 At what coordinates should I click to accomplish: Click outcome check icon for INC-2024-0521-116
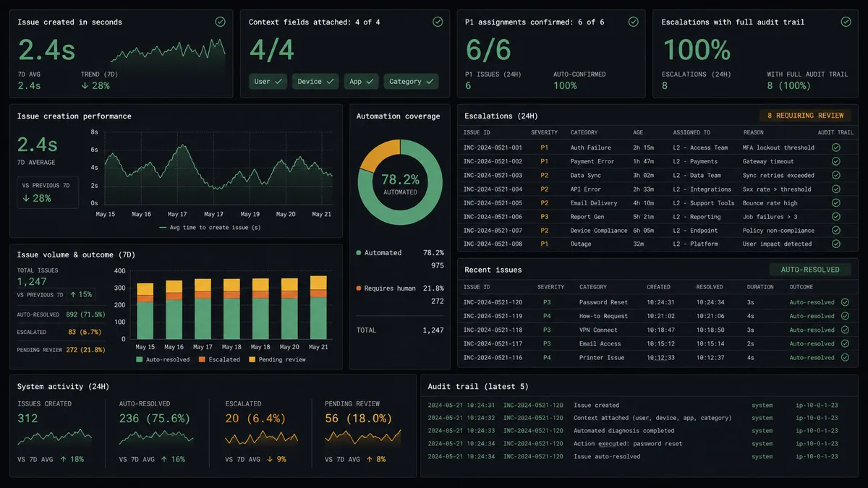pos(845,358)
